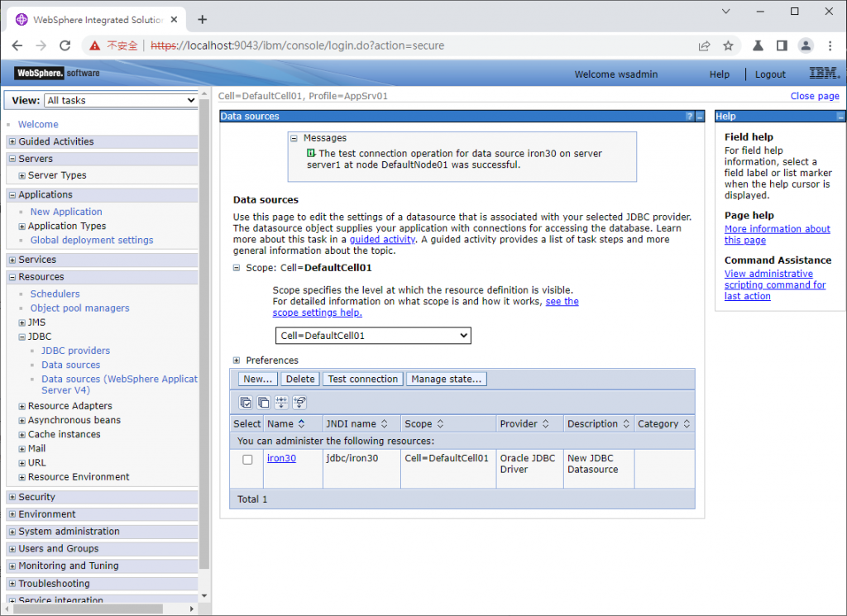The image size is (847, 616).
Task: Expand Guided Activities in navigation
Action: pos(12,141)
